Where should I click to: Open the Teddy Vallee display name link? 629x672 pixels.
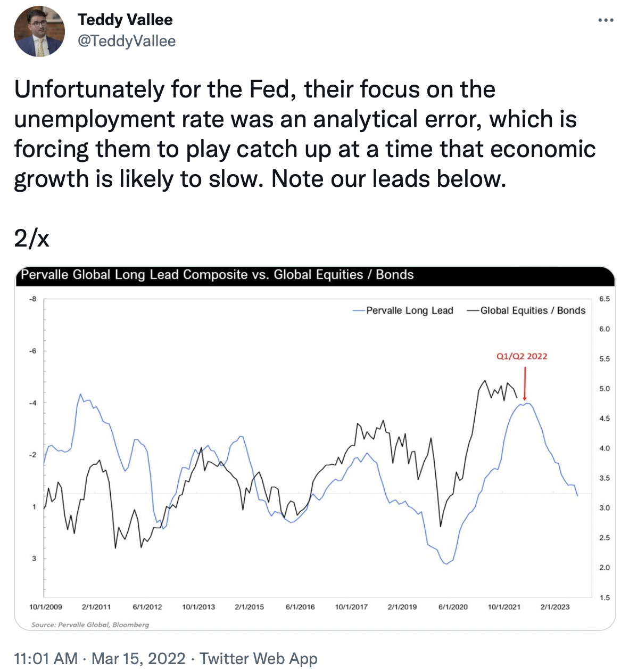(x=125, y=20)
